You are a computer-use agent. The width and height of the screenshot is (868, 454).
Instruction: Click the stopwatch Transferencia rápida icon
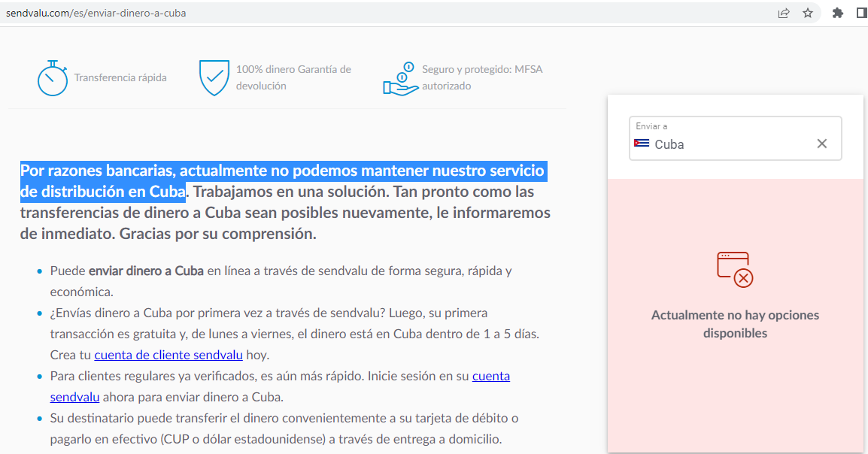(x=52, y=78)
